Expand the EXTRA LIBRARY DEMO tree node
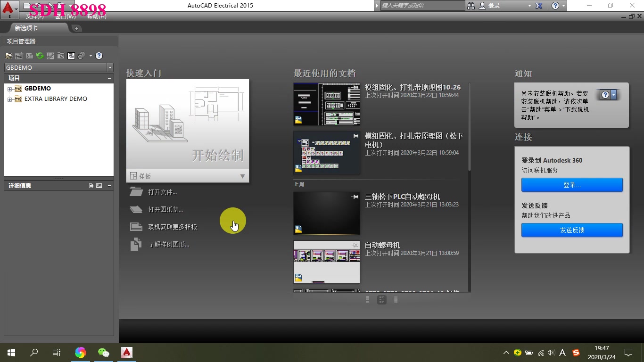 click(x=9, y=99)
